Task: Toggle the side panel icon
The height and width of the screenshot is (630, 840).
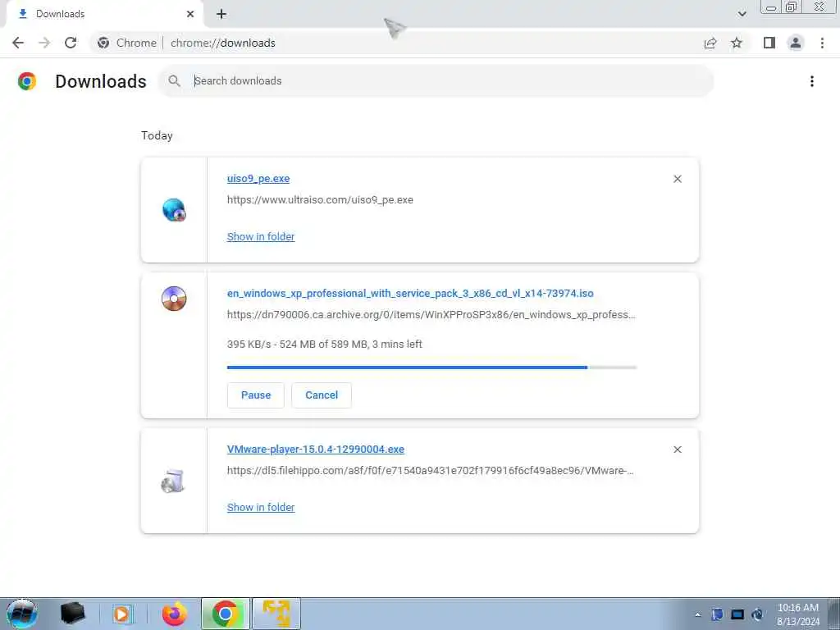Action: (x=769, y=43)
